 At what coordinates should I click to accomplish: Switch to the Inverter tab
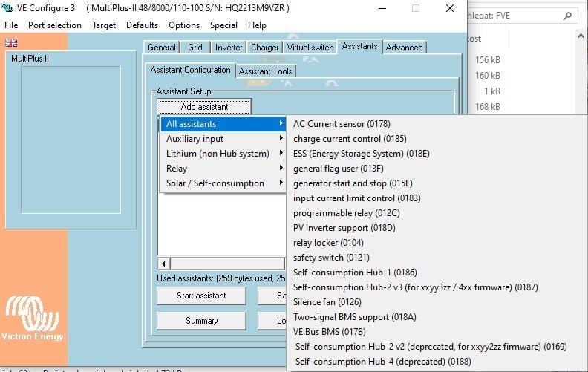pos(229,48)
